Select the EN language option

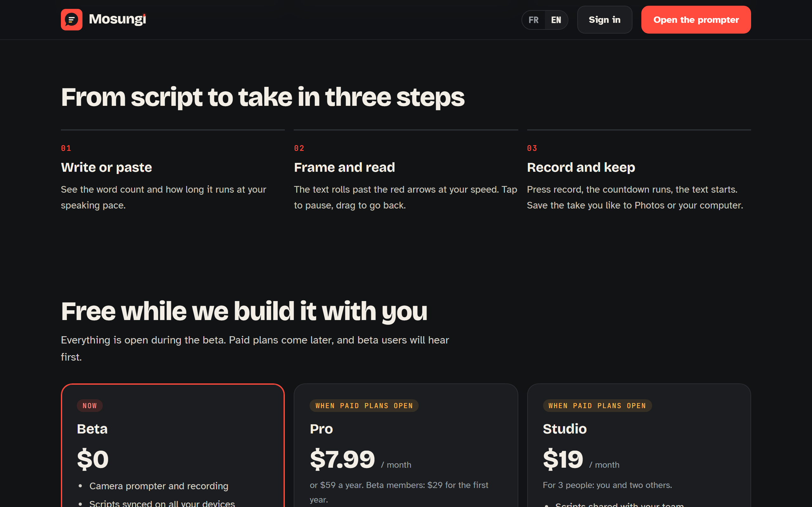pyautogui.click(x=556, y=20)
